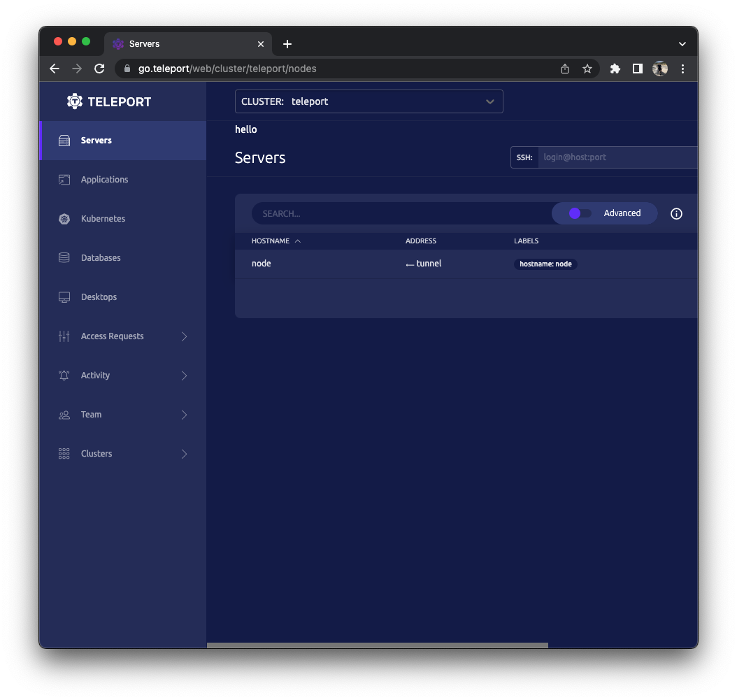The height and width of the screenshot is (700, 737).
Task: Click the browser extensions puzzle icon
Action: tap(615, 69)
